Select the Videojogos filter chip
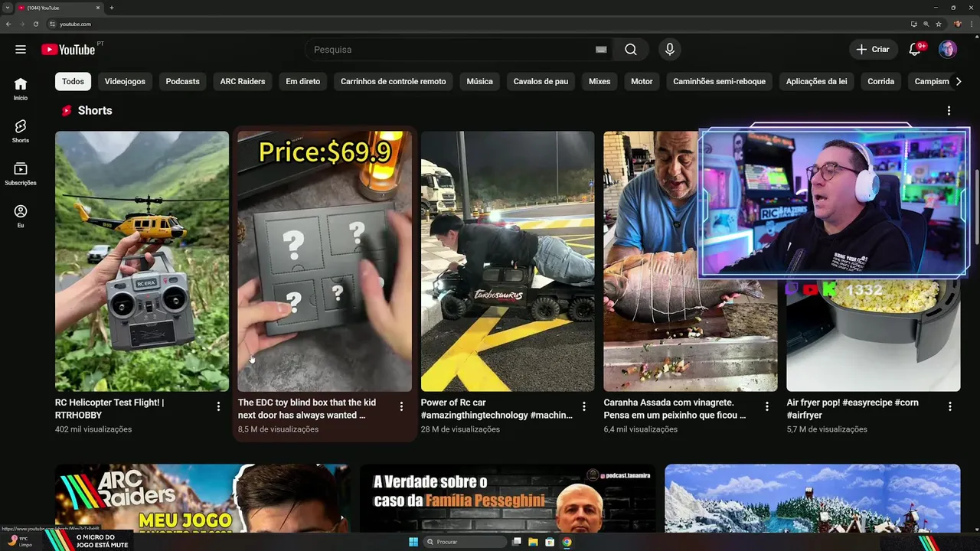This screenshot has height=551, width=980. point(125,81)
